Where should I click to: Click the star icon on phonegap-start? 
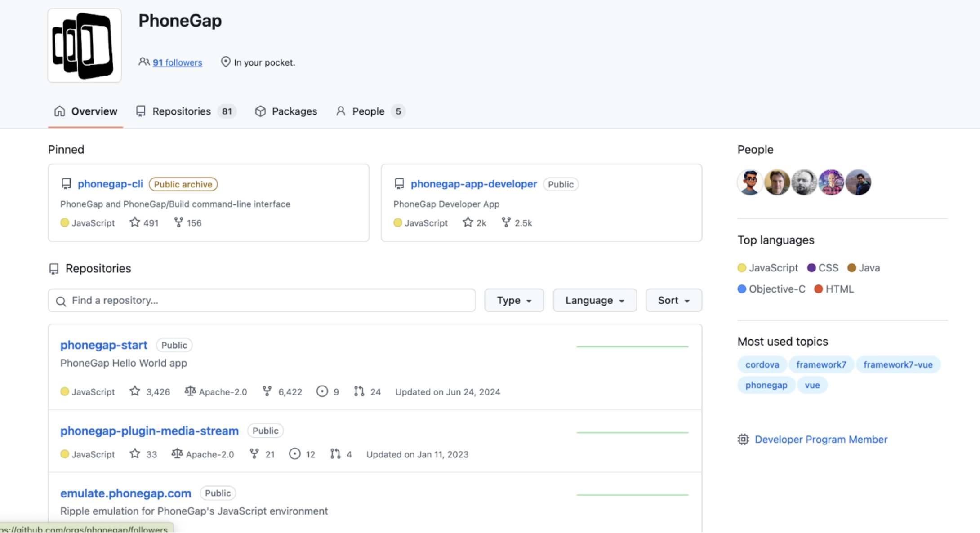coord(134,391)
